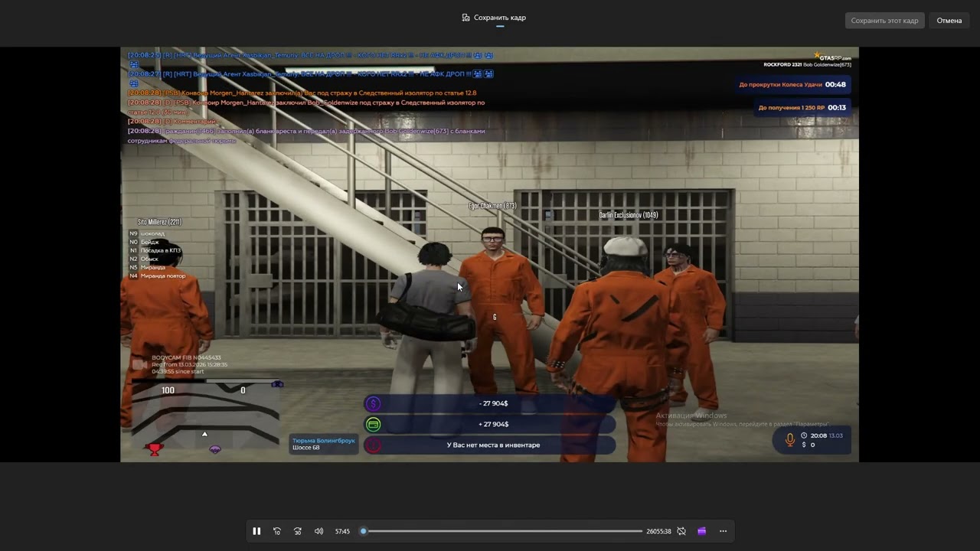Click the Отмена button
The height and width of the screenshot is (551, 980).
coord(949,21)
